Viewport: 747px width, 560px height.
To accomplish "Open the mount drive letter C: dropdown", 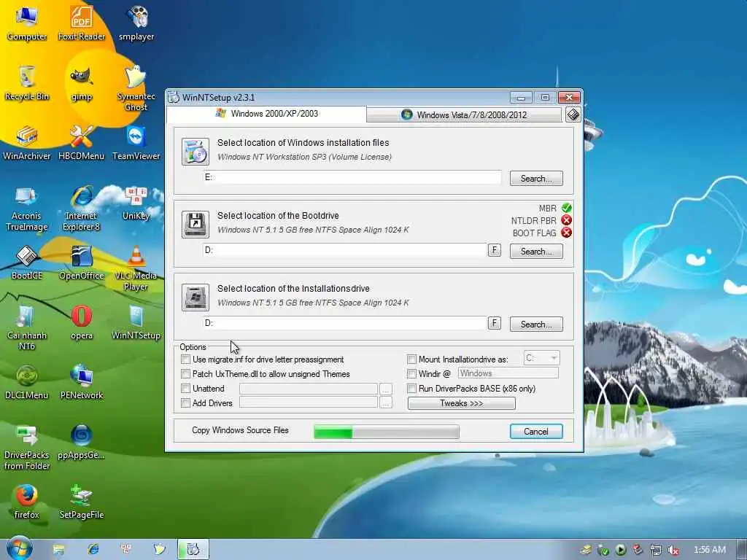I will coord(542,358).
